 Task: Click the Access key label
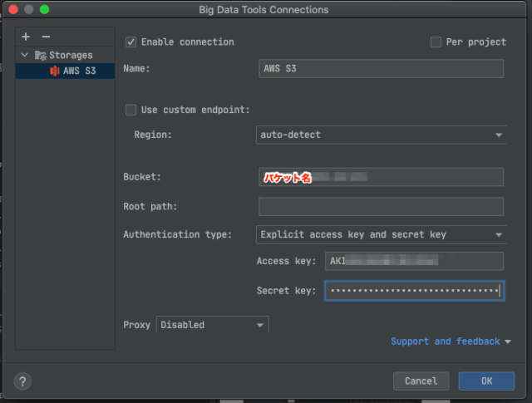[286, 261]
